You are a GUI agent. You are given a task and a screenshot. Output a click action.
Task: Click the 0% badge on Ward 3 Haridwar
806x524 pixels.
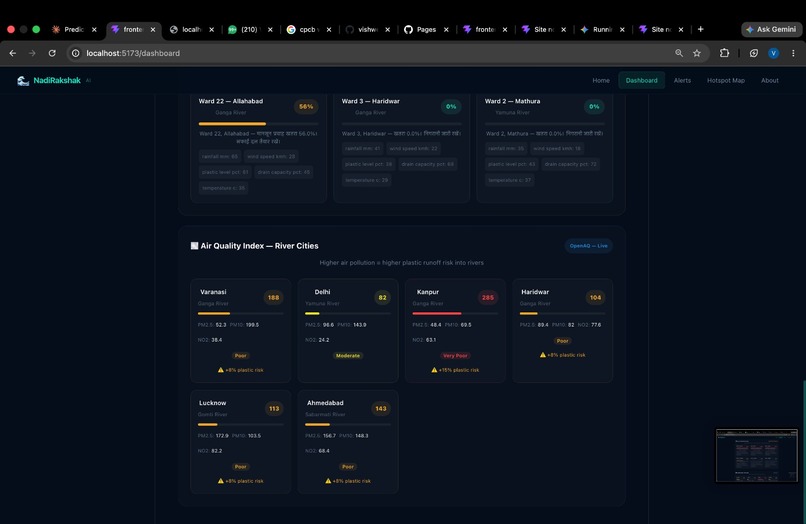(x=451, y=106)
